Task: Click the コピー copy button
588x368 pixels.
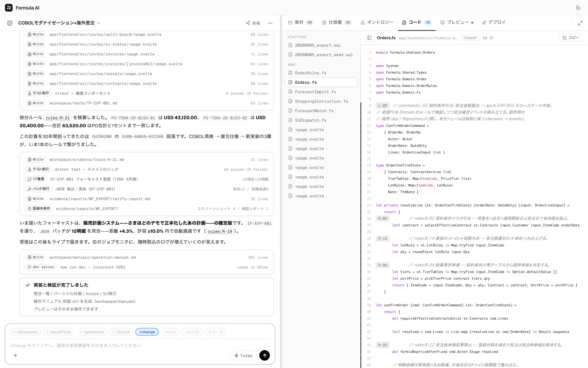Action: coord(571,38)
